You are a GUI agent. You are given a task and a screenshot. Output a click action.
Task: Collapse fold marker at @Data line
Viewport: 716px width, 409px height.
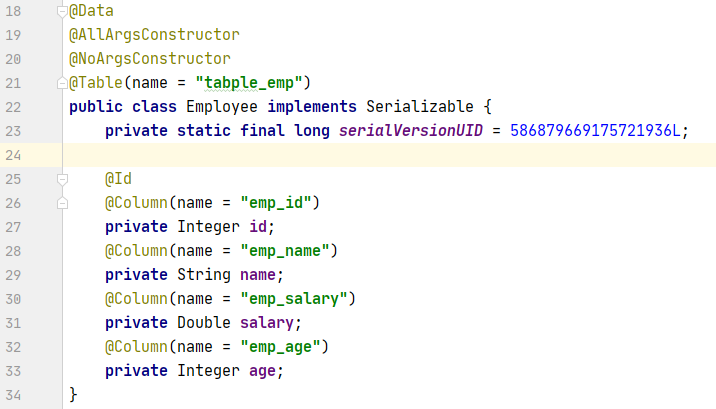[x=63, y=11]
